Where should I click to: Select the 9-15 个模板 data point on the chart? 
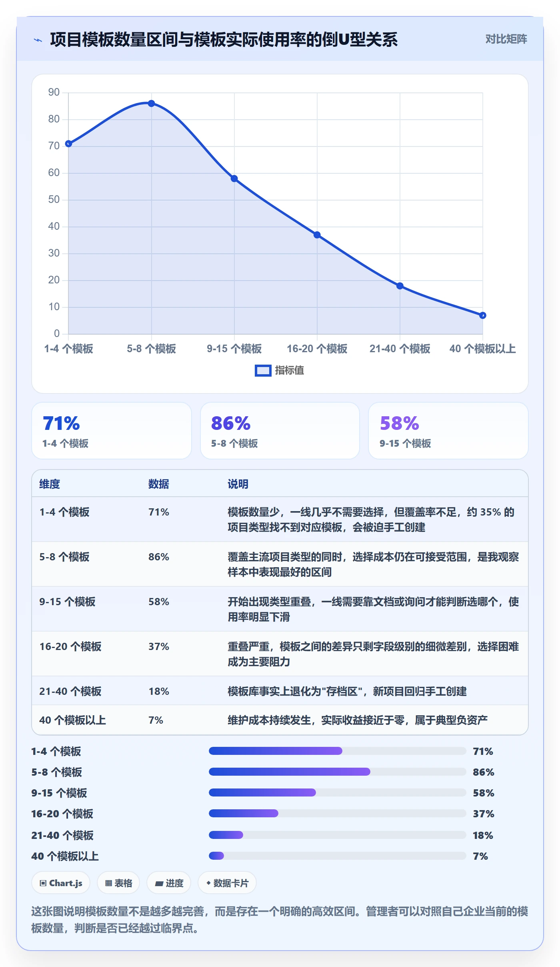(x=234, y=179)
